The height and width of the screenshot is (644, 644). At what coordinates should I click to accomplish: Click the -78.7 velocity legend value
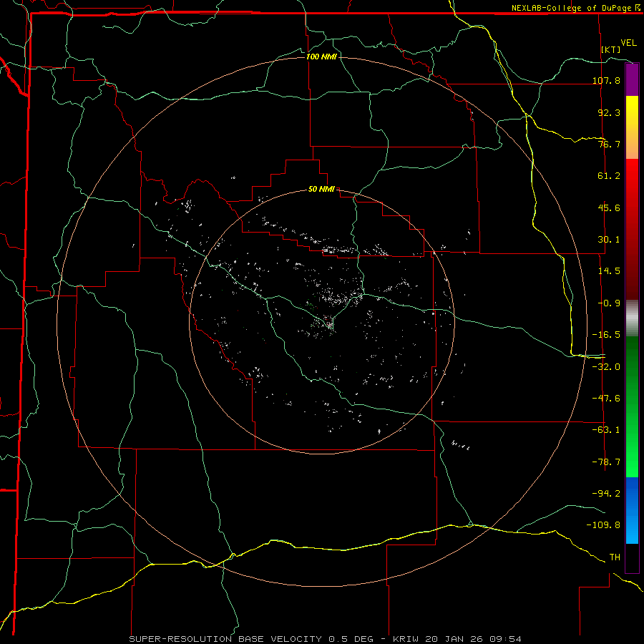(606, 462)
